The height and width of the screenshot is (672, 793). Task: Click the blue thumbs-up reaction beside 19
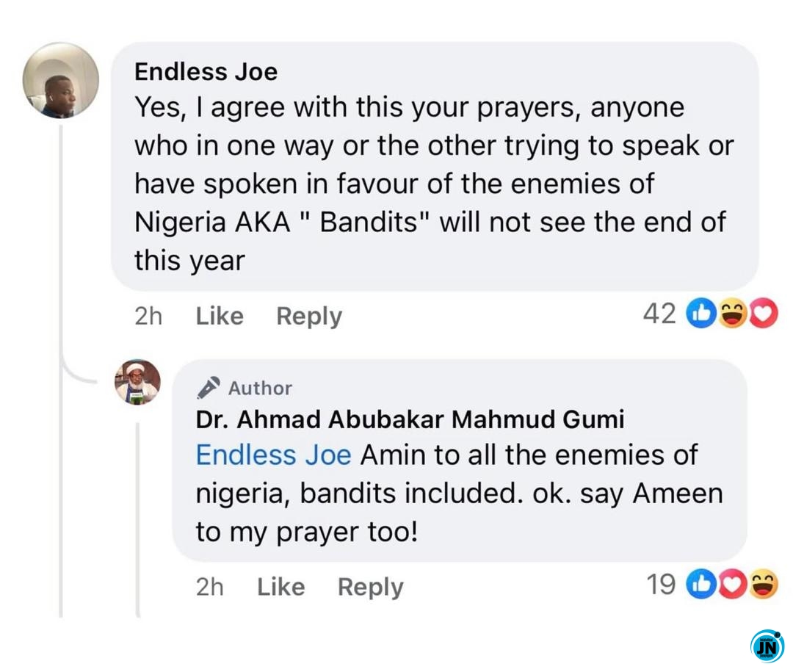pyautogui.click(x=699, y=585)
